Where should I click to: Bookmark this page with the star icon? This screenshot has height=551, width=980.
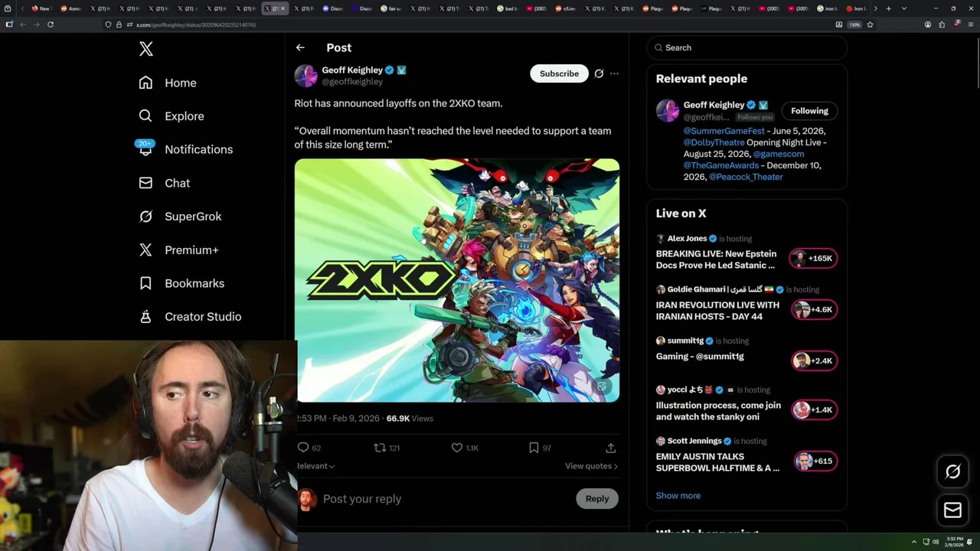[x=870, y=24]
